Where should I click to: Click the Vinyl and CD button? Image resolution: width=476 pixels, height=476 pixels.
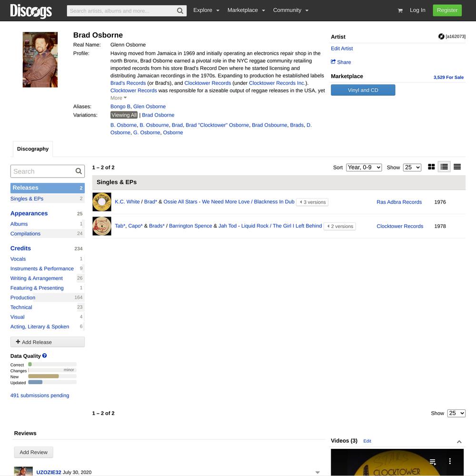363,90
